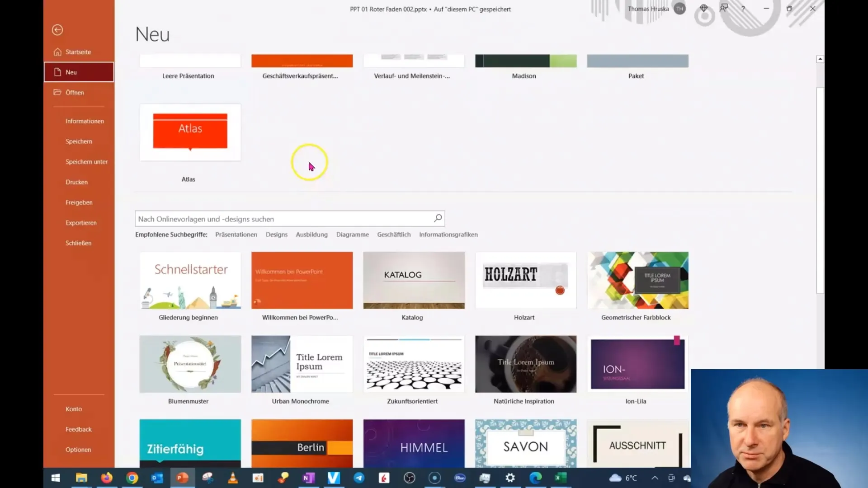Click the back arrow navigation icon
Screen dimensions: 868x488
57,30
